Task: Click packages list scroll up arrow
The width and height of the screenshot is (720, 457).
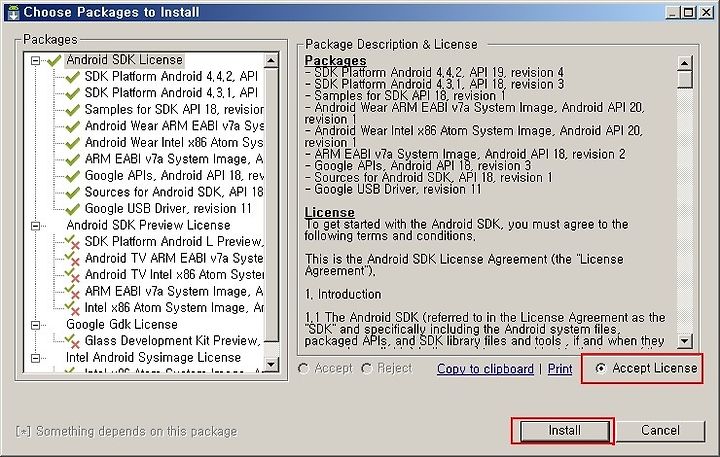Action: pyautogui.click(x=271, y=61)
